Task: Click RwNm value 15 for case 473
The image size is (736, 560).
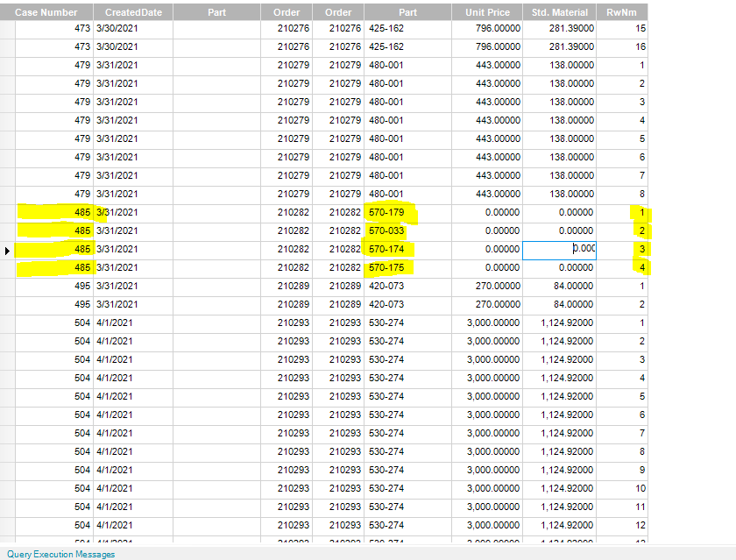Action: [x=622, y=29]
